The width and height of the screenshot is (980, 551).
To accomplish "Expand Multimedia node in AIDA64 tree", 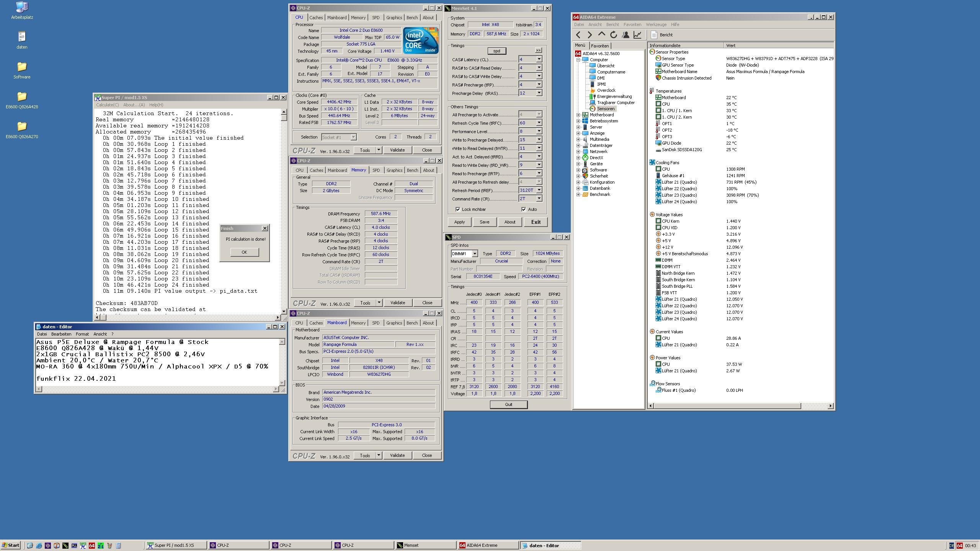I will 578,139.
